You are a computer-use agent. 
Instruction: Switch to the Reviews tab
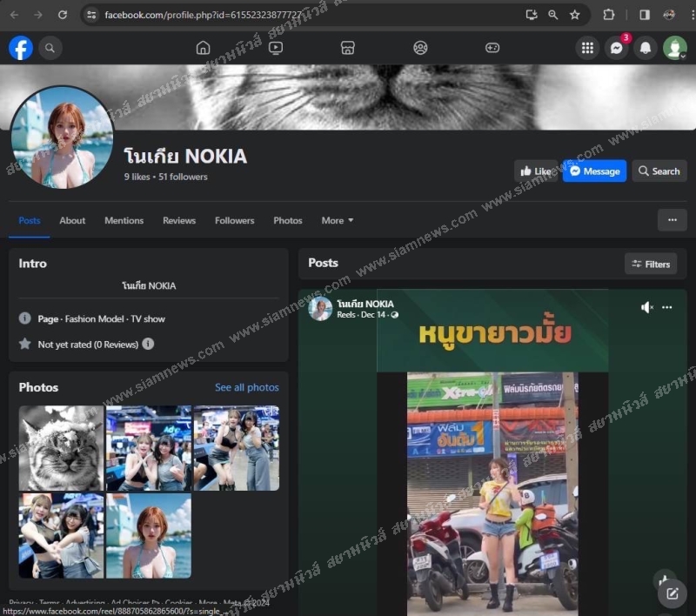pyautogui.click(x=179, y=221)
